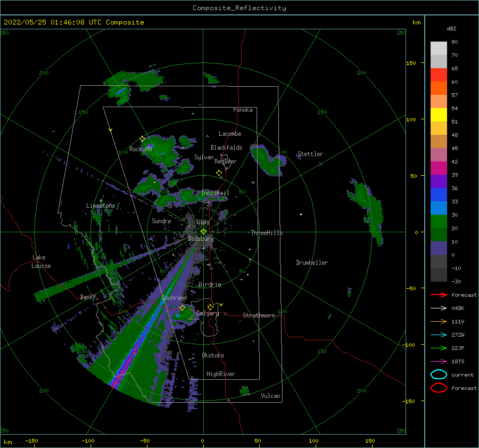
Task: Click the red 60–65 dBZ color swatch
Action: pos(439,75)
